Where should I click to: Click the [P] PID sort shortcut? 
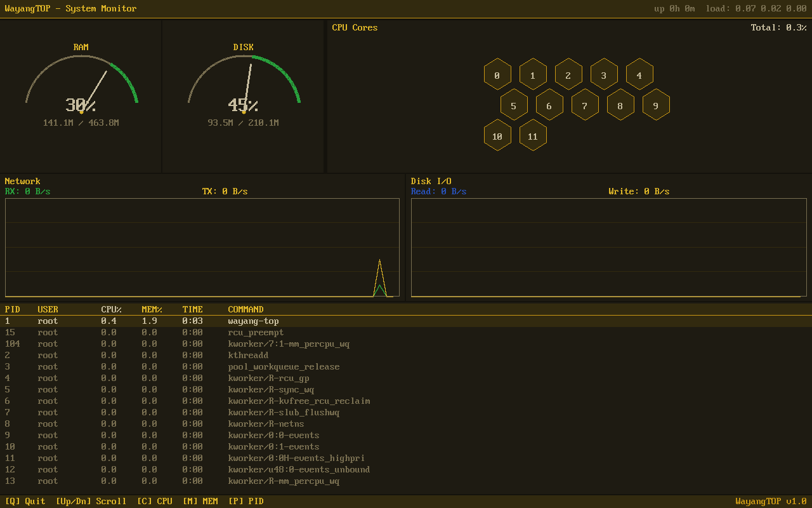246,501
